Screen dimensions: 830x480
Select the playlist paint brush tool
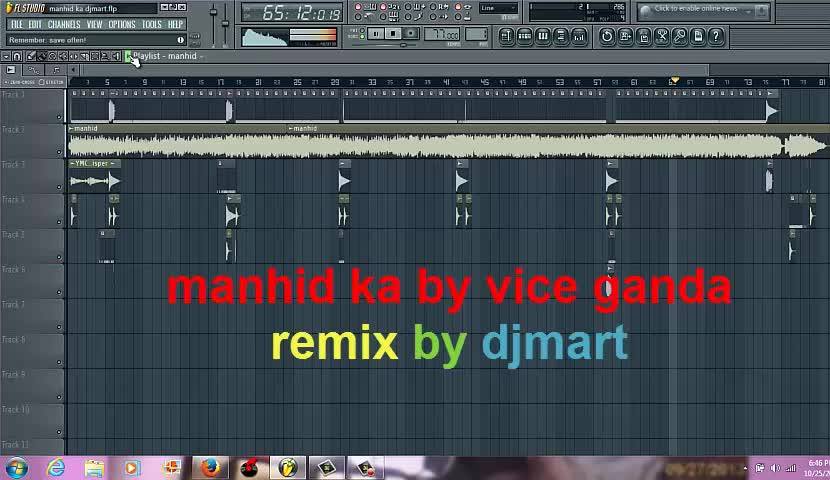[x=42, y=56]
